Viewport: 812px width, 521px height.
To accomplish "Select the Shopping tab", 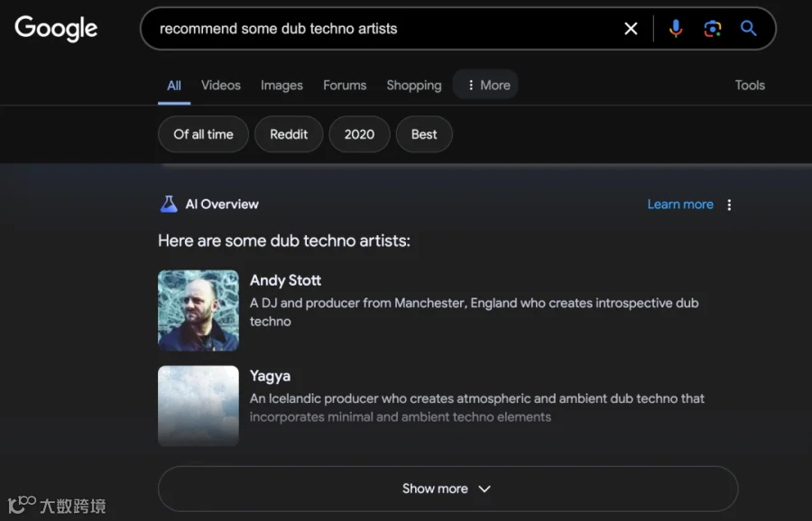I will coord(414,86).
